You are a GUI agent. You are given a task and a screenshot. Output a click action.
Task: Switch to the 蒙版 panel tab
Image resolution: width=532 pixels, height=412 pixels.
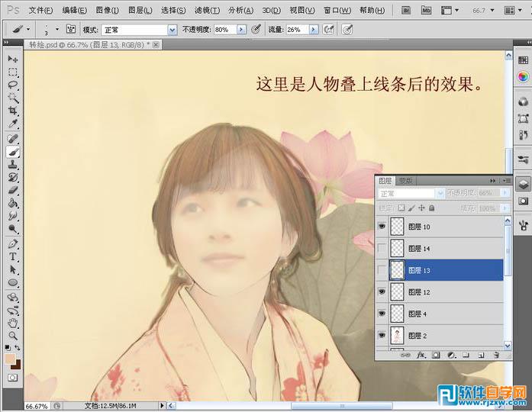point(405,181)
